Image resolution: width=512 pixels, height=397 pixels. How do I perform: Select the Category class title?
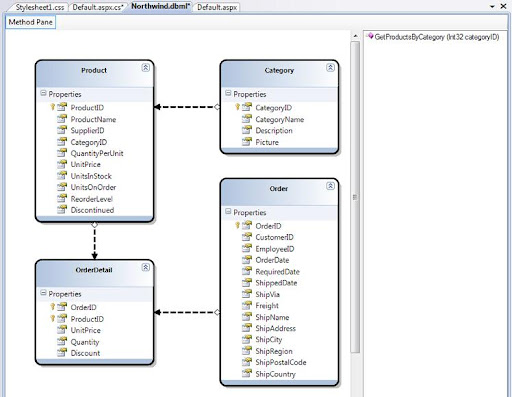279,70
